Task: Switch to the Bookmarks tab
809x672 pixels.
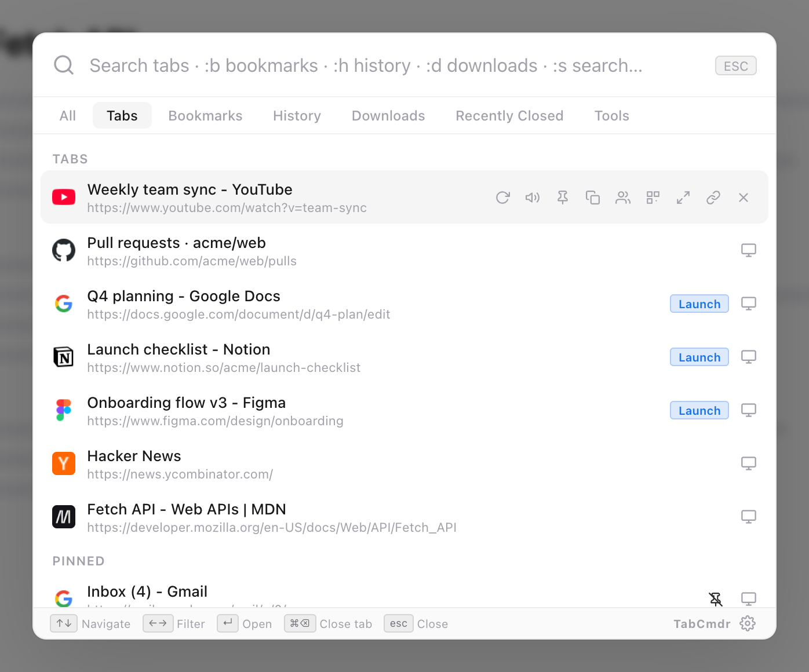Action: (206, 116)
